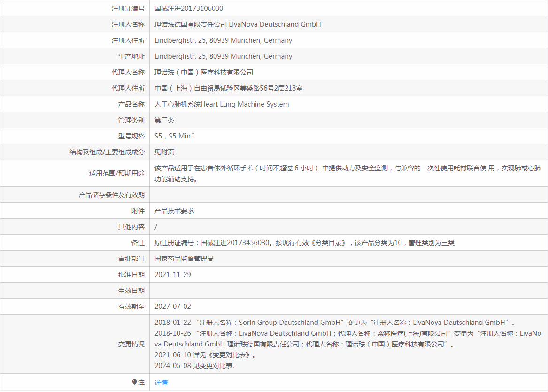Screen dimensions: 548x392
Task: Select approval date 2021-11-29
Action: click(173, 275)
